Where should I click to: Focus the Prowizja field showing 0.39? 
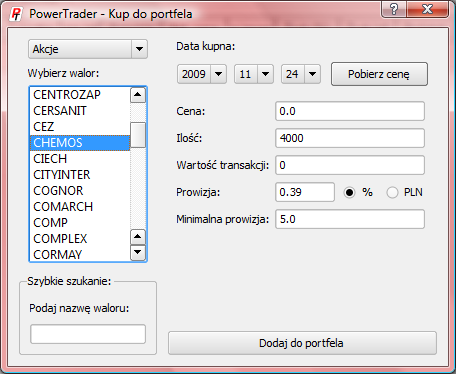[x=305, y=192]
